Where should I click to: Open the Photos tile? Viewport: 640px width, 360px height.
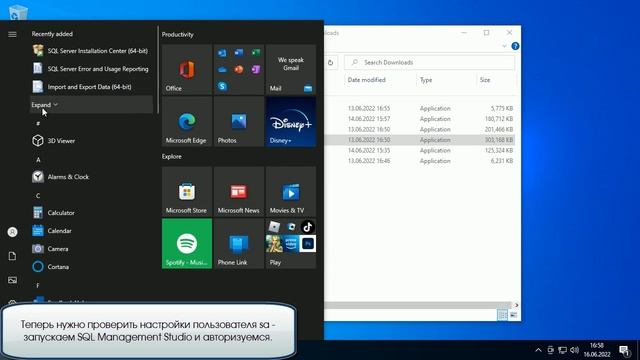239,122
